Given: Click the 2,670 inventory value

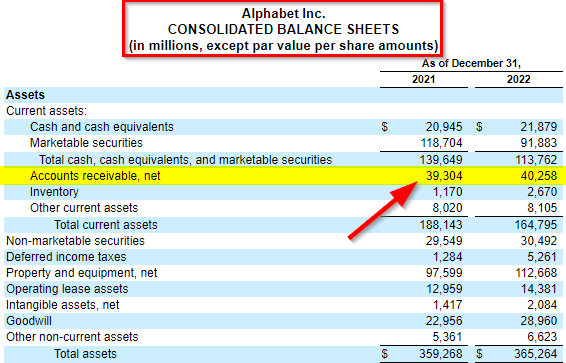Looking at the screenshot, I should coord(542,192).
